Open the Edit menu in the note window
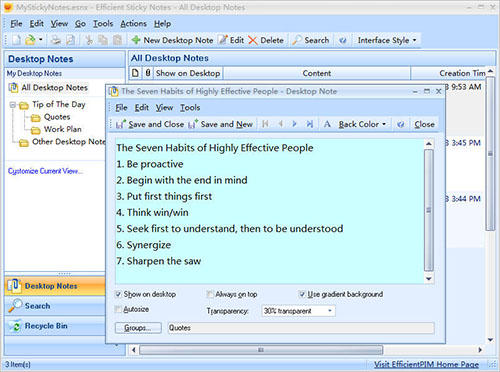Image resolution: width=500 pixels, height=372 pixels. tap(142, 108)
